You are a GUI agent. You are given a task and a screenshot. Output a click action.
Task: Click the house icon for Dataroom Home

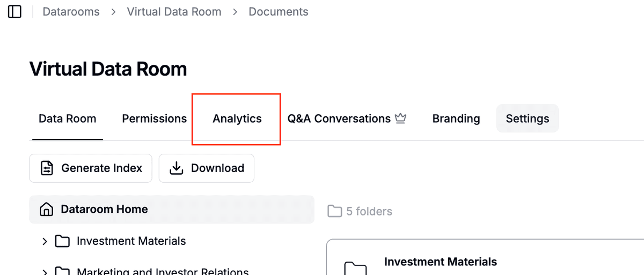[x=47, y=210]
